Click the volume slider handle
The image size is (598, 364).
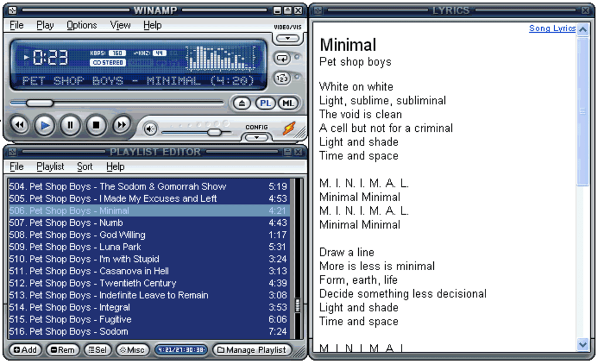coord(215,132)
